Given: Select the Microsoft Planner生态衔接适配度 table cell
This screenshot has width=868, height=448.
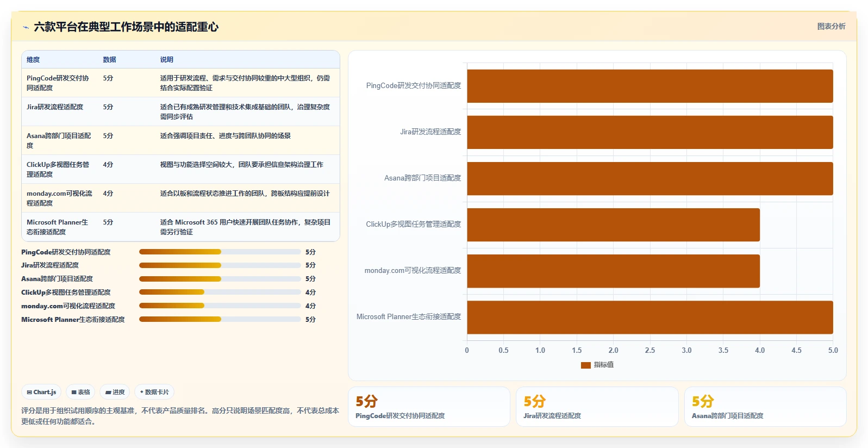Looking at the screenshot, I should click(x=60, y=227).
